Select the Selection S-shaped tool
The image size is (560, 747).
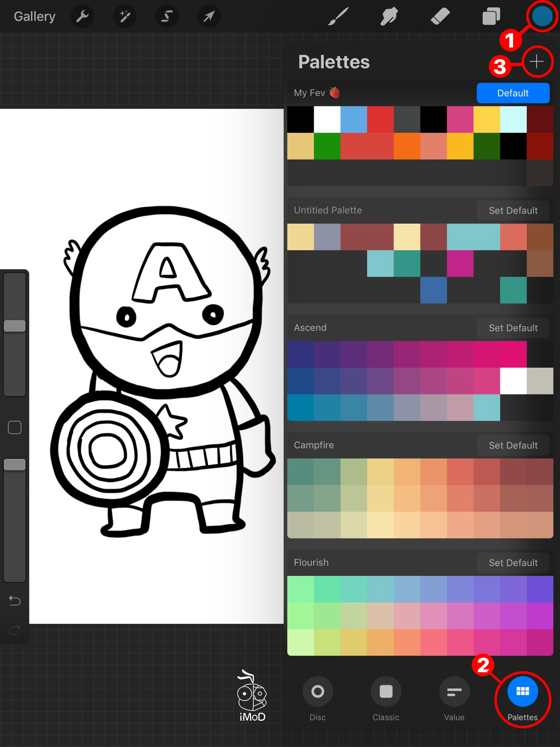[x=166, y=17]
